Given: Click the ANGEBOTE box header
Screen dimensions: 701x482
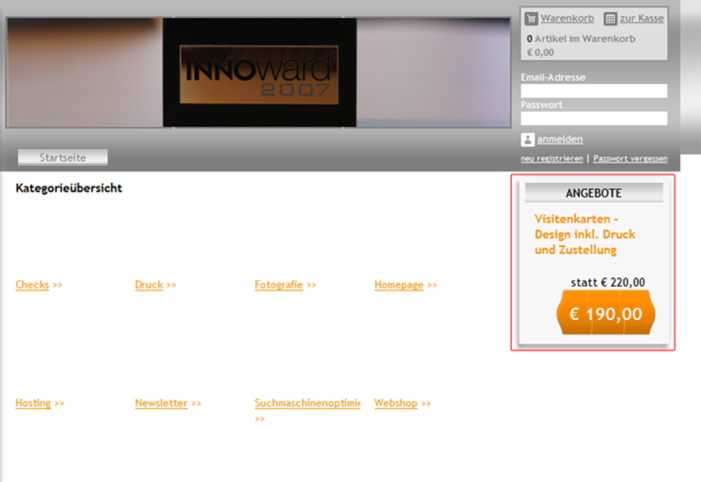Looking at the screenshot, I should click(594, 193).
